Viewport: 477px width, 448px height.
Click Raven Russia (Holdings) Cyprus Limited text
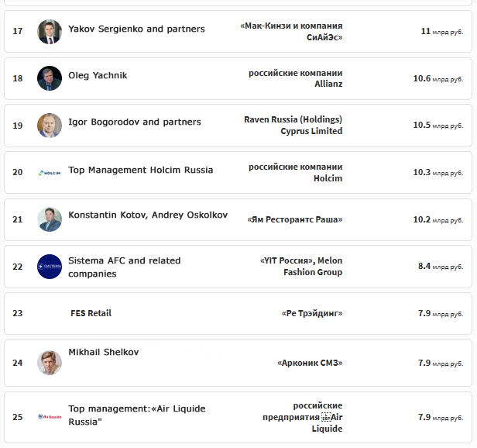[x=293, y=125]
